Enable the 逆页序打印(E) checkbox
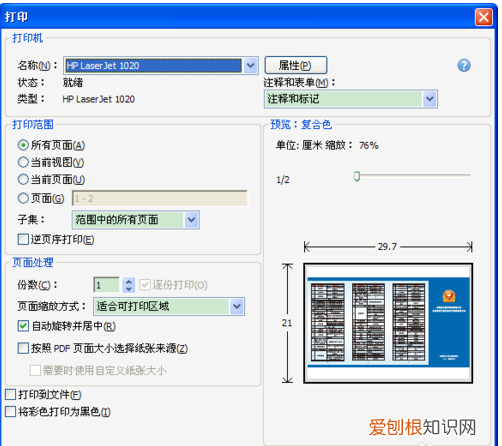Viewport: 502px width, 446px height. 23,239
